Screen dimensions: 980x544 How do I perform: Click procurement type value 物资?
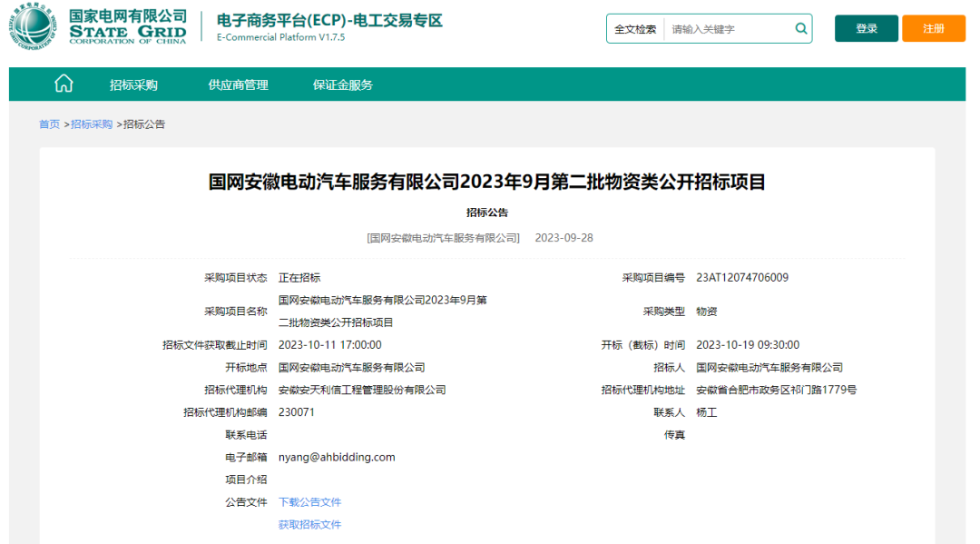(x=706, y=312)
